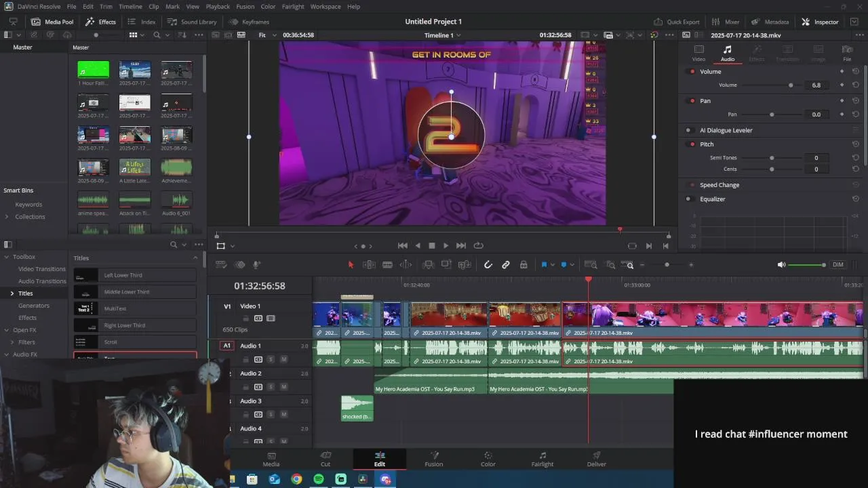868x488 pixels.
Task: Click the DIM audio button
Action: 838,265
